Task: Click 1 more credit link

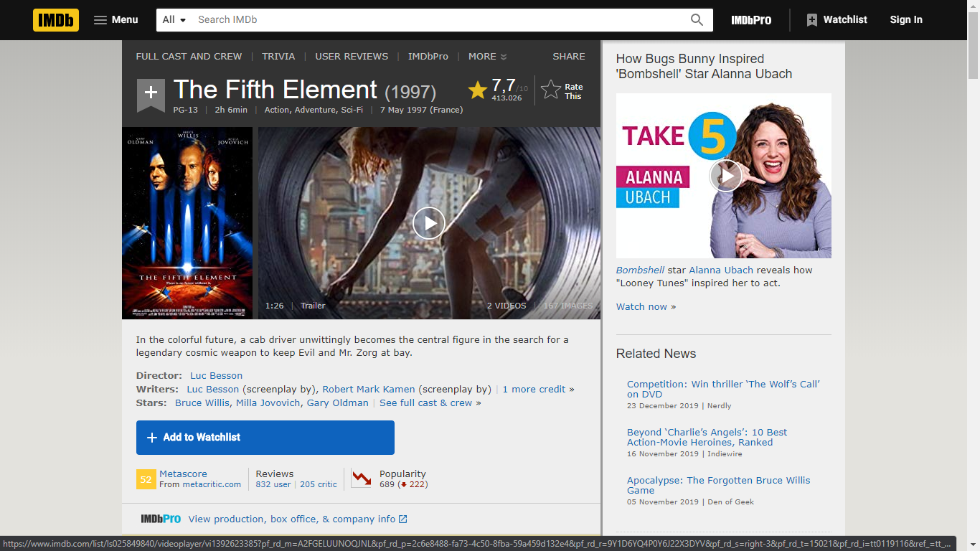Action: [534, 390]
